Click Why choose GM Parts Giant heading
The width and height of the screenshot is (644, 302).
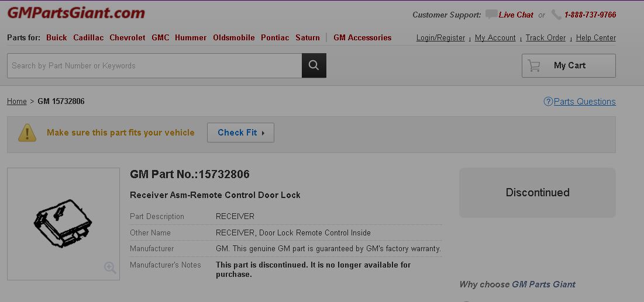517,284
